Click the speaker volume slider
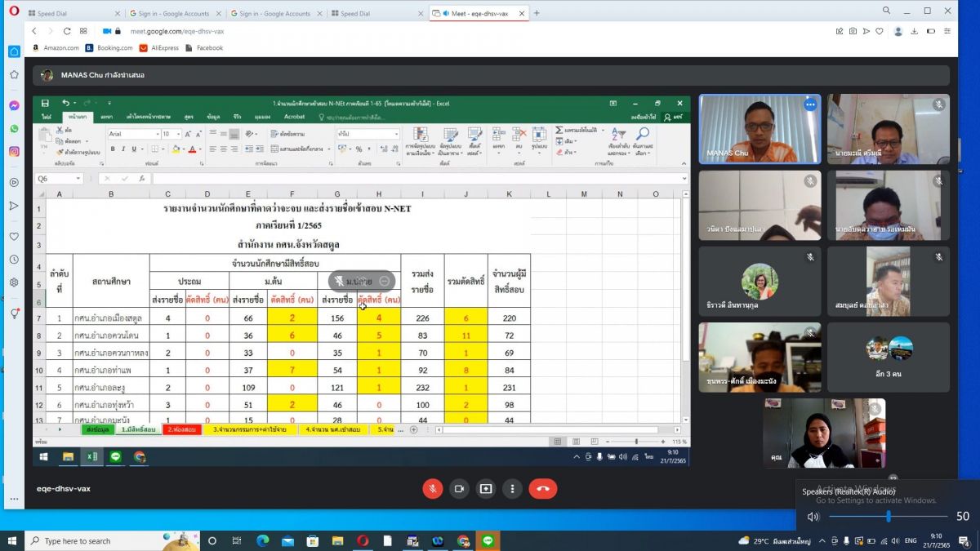 click(x=889, y=517)
